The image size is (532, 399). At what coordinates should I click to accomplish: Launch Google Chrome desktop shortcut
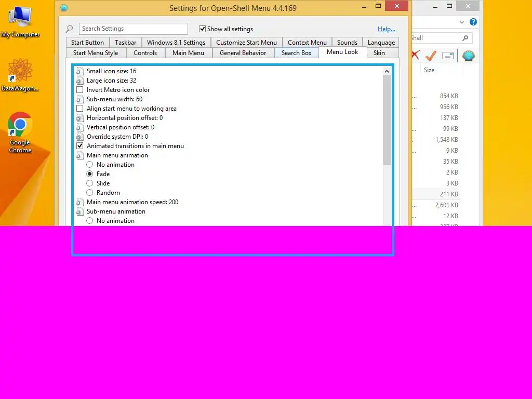20,132
